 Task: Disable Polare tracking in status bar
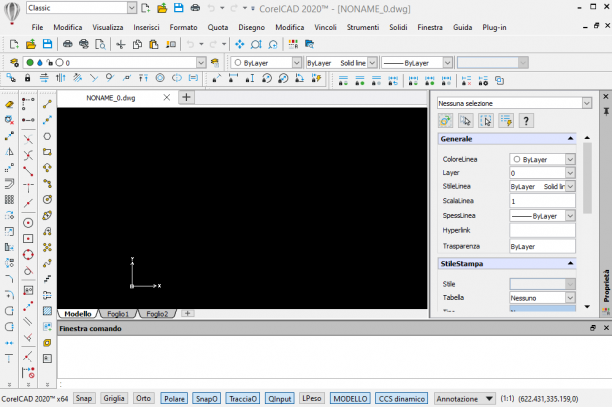[174, 398]
